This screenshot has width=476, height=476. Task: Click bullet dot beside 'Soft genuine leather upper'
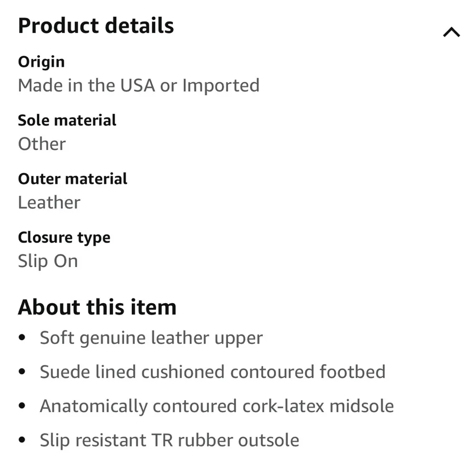[x=22, y=338]
